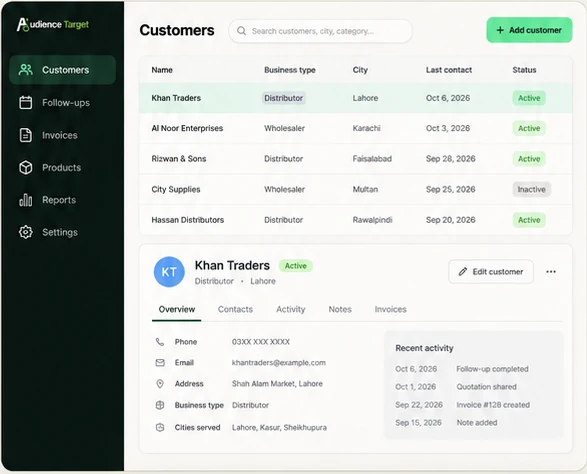
Task: Click the icon beside Business type field
Action: (x=160, y=405)
